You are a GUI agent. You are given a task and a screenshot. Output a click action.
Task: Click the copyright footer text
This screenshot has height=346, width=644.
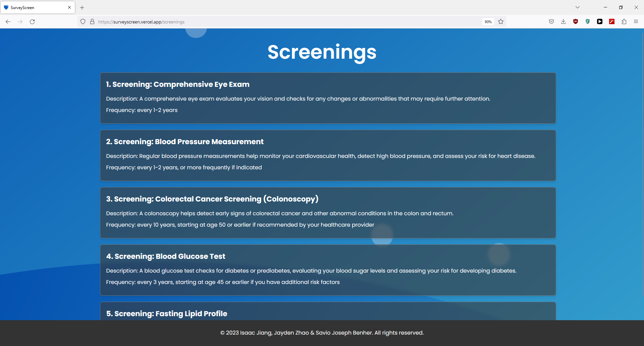coord(322,333)
